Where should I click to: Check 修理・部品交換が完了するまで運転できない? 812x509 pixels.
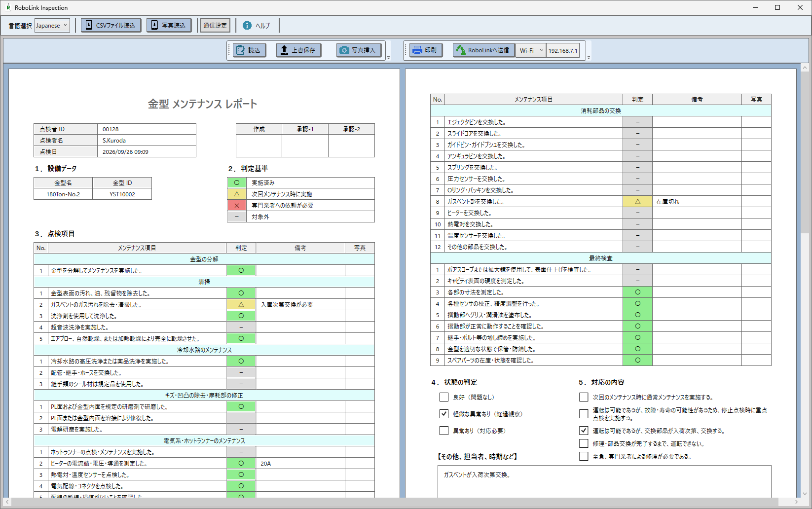(x=584, y=443)
